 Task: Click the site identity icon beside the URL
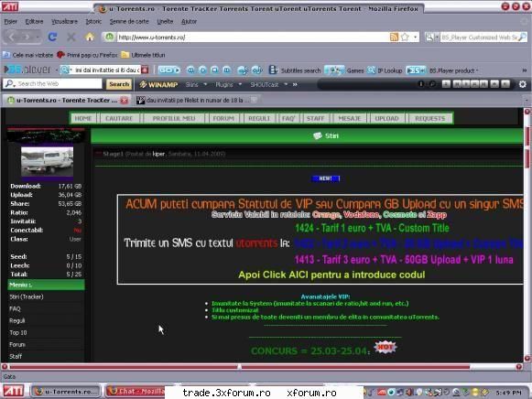pyautogui.click(x=109, y=37)
